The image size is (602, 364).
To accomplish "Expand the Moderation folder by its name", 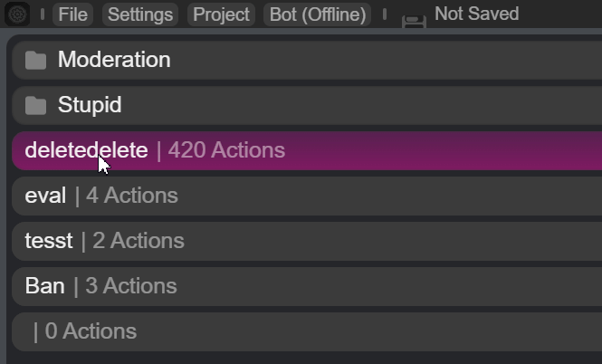I will point(114,60).
